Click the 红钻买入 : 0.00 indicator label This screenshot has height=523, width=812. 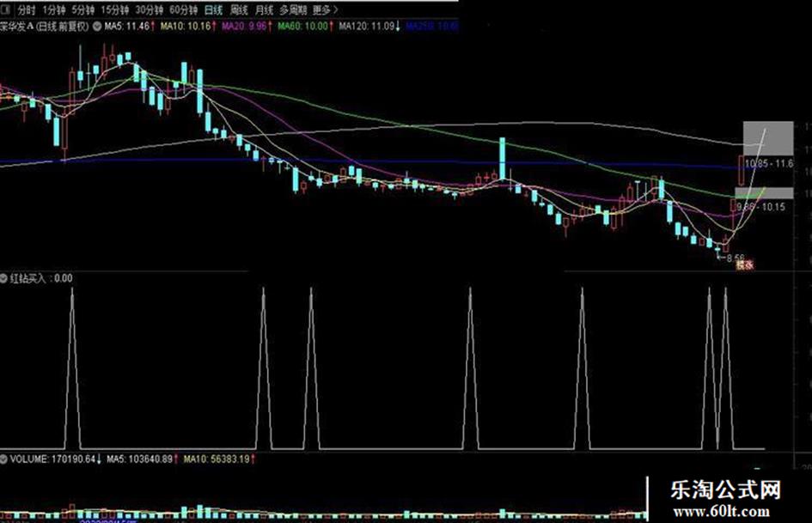pyautogui.click(x=41, y=278)
